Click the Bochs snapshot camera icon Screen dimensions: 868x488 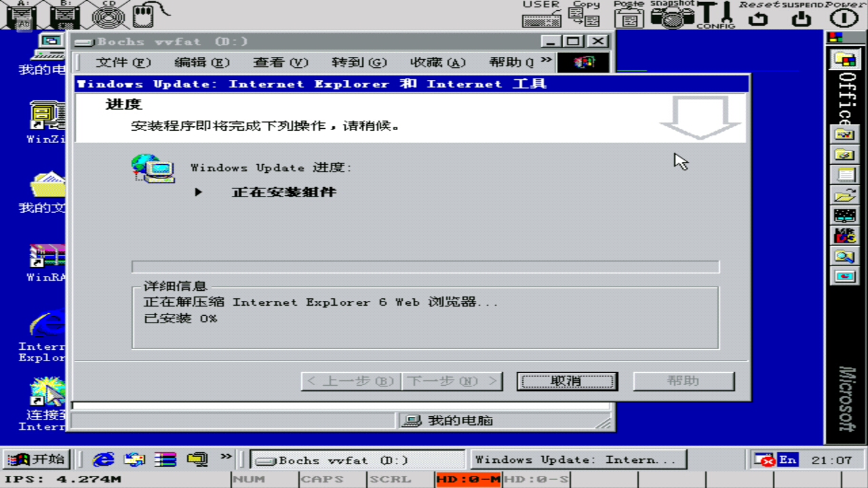click(x=672, y=15)
